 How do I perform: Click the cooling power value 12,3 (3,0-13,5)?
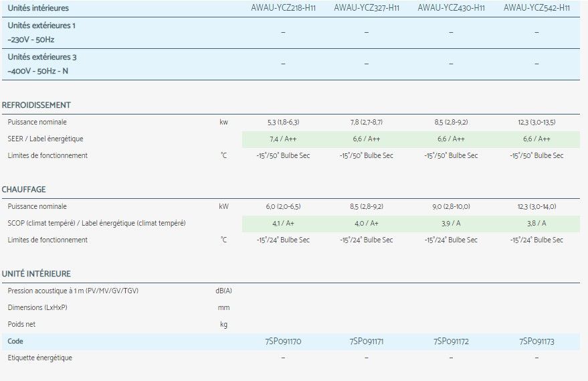(x=536, y=123)
